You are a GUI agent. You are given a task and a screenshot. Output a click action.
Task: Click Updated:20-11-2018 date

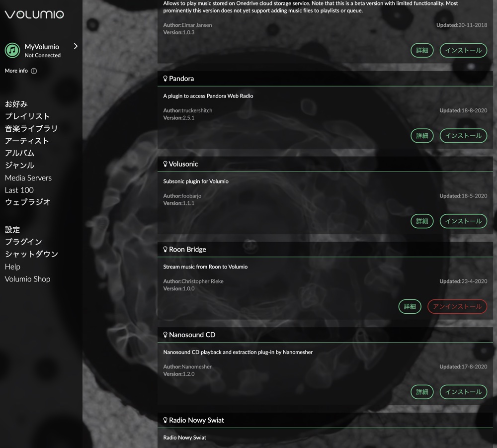(x=462, y=25)
